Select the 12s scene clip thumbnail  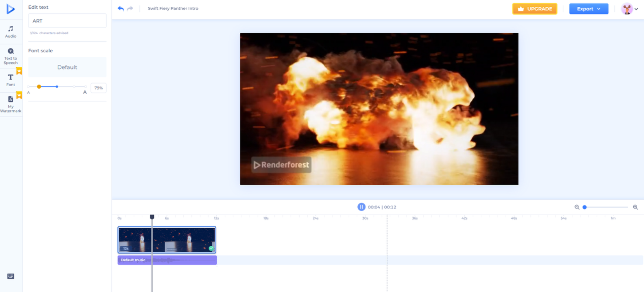coord(167,240)
